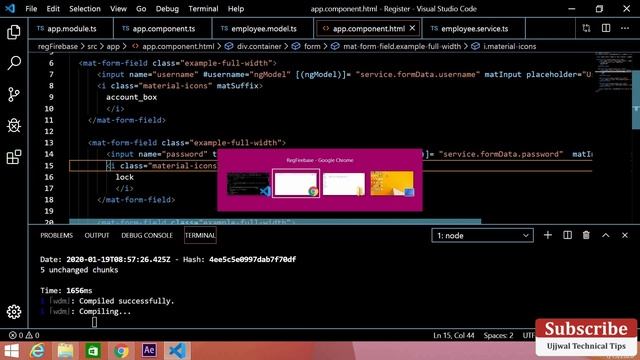Select VS Code thumbnail in task switcher
640x360 pixels.
tap(248, 183)
